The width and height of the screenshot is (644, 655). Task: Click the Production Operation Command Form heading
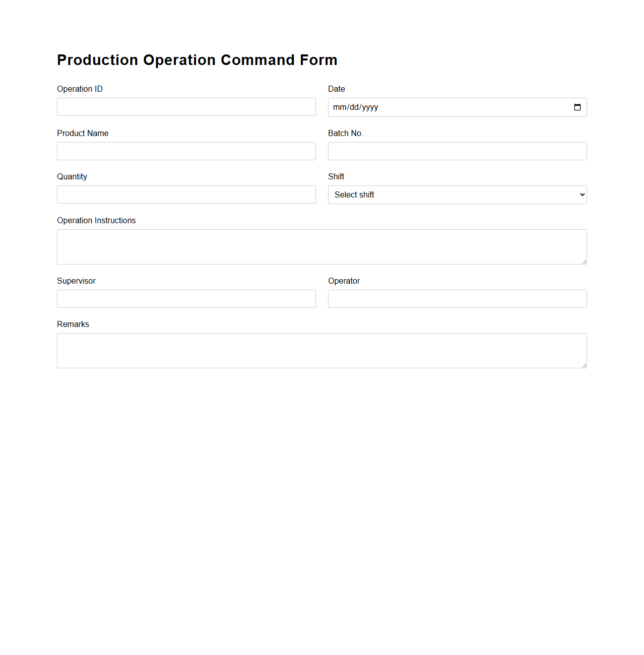(197, 59)
